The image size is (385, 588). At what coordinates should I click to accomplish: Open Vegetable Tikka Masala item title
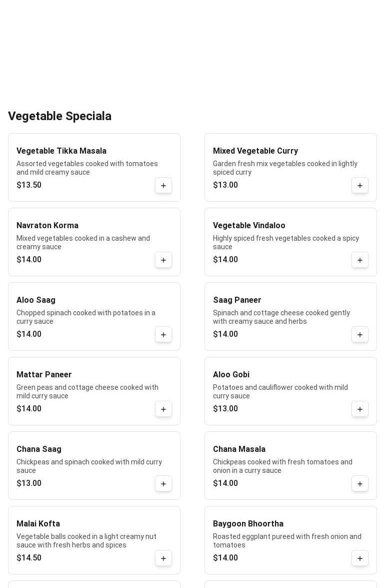(x=61, y=151)
